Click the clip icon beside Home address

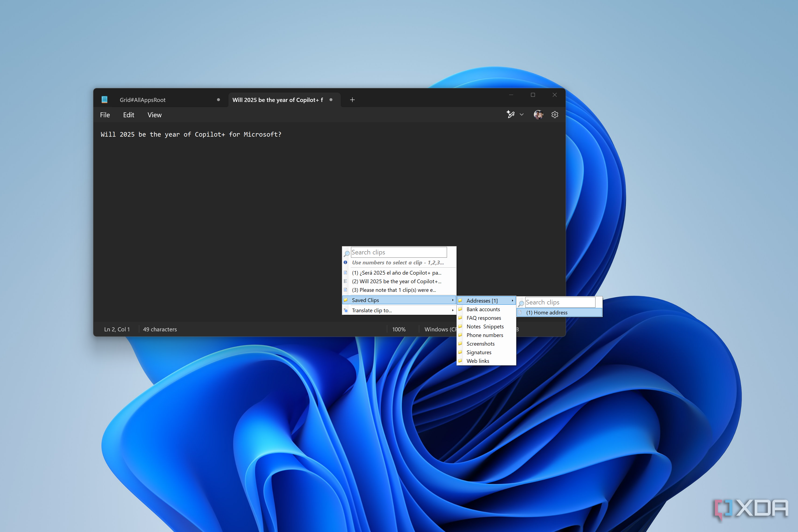520,313
